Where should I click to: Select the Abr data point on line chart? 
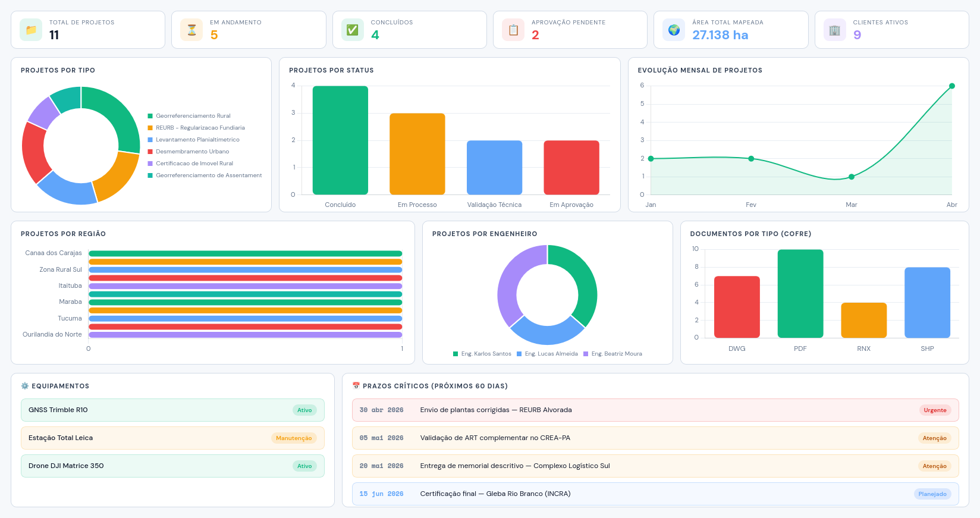pos(952,86)
